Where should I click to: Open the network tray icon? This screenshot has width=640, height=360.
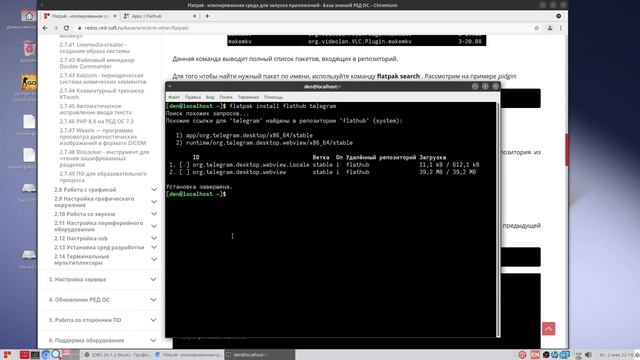pyautogui.click(x=578, y=355)
